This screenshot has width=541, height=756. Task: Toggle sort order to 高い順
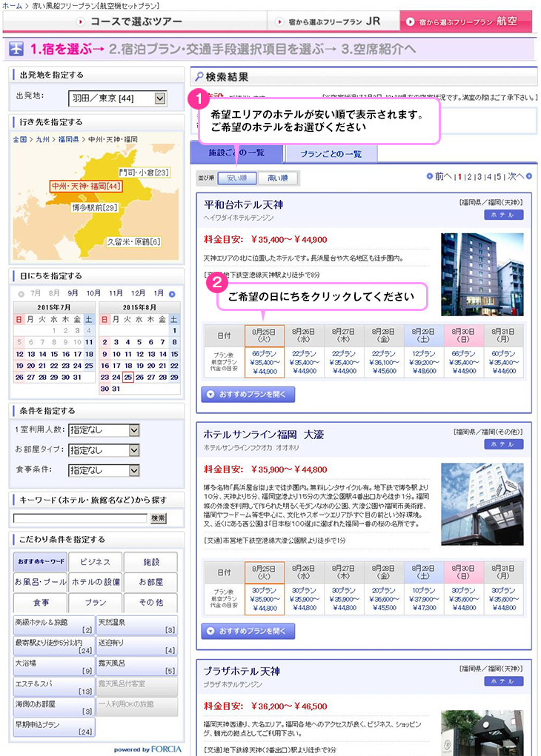pyautogui.click(x=277, y=178)
